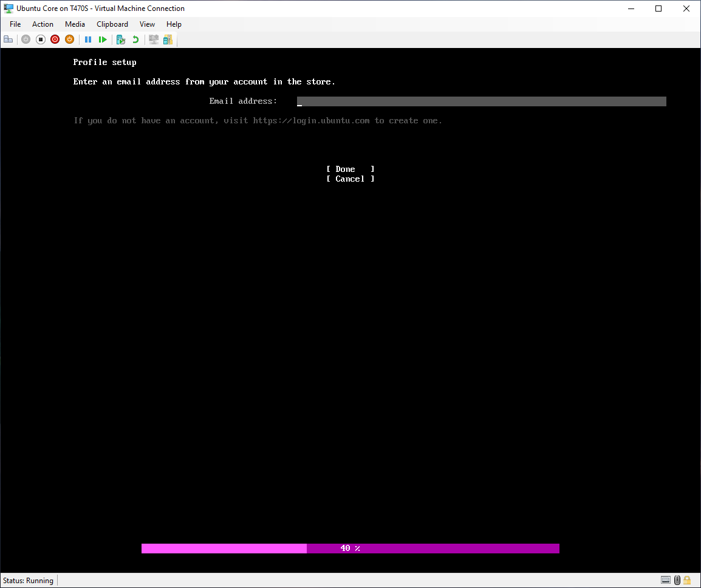Send Ctrl+Alt+Delete using the toolbar keys icon
The image size is (701, 588).
click(8, 39)
